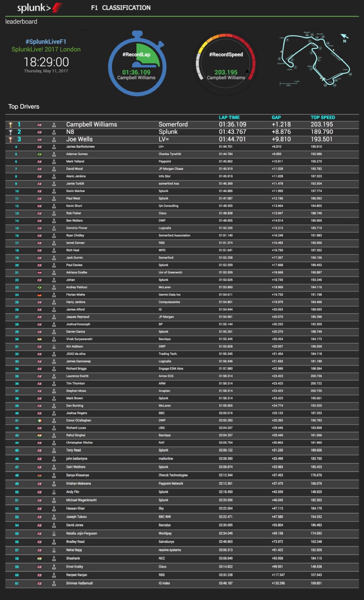
Task: Click the driver avatar in Joe Wells row
Action: click(54, 140)
